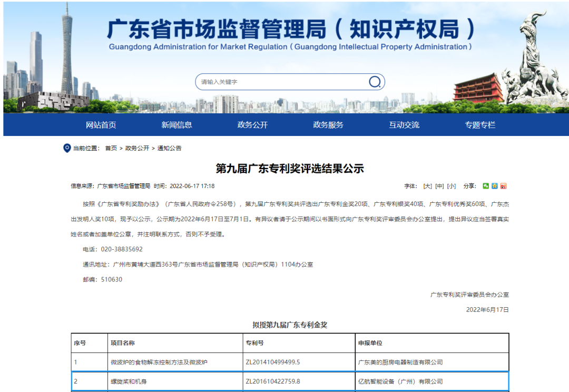The height and width of the screenshot is (392, 569).
Task: Click the search magnifier icon
Action: 375,82
